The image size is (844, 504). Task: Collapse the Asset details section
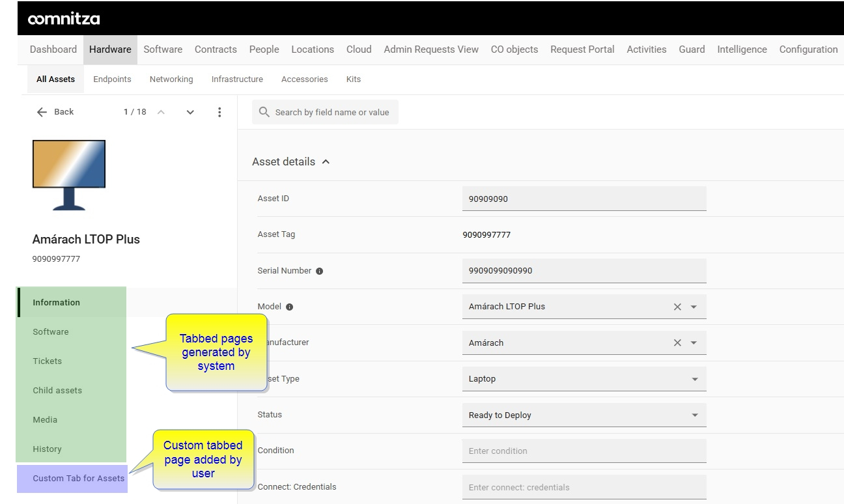(x=326, y=161)
